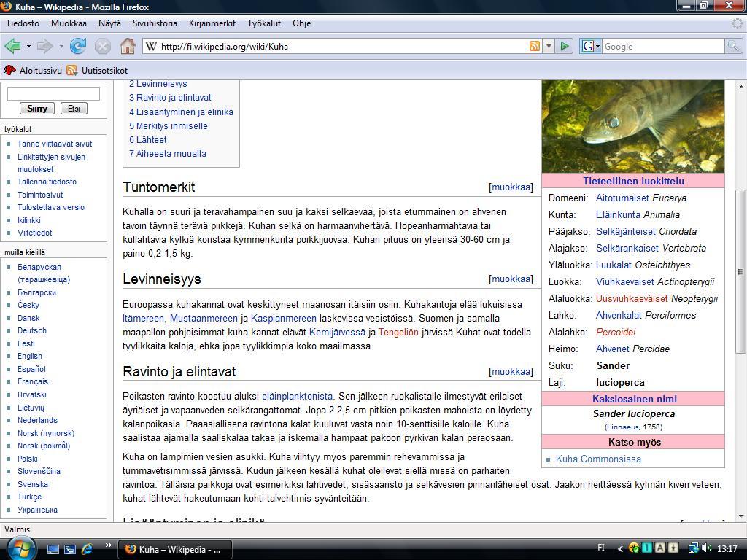
Task: Expand the quick launch chevron
Action: click(x=108, y=545)
